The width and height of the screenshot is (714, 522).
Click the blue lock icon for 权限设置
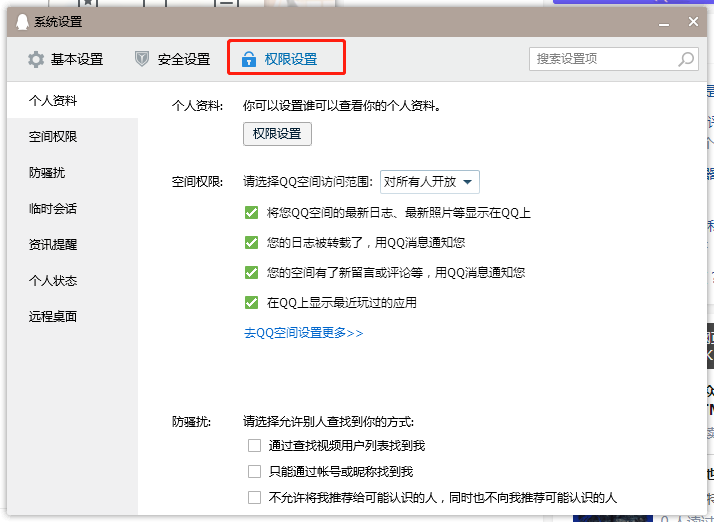click(x=249, y=59)
